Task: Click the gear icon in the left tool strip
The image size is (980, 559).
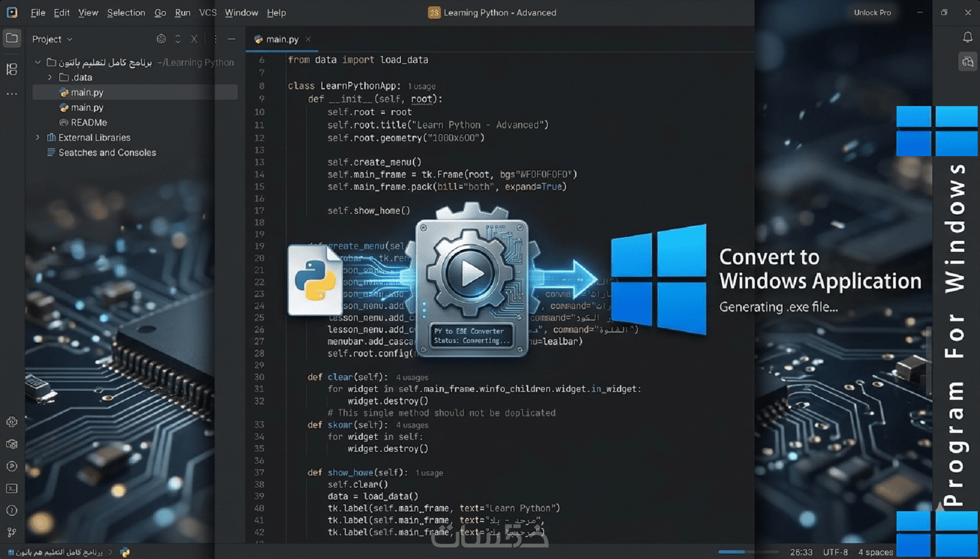Action: pos(12,422)
